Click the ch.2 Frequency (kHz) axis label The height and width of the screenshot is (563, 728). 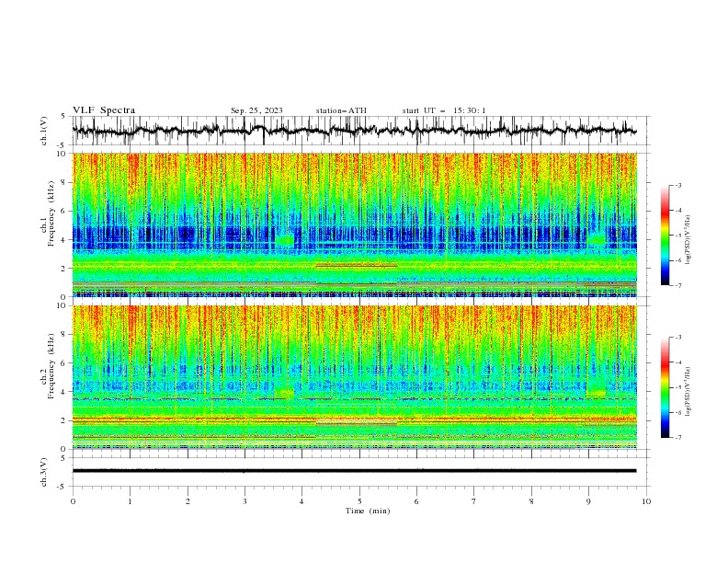coord(48,365)
